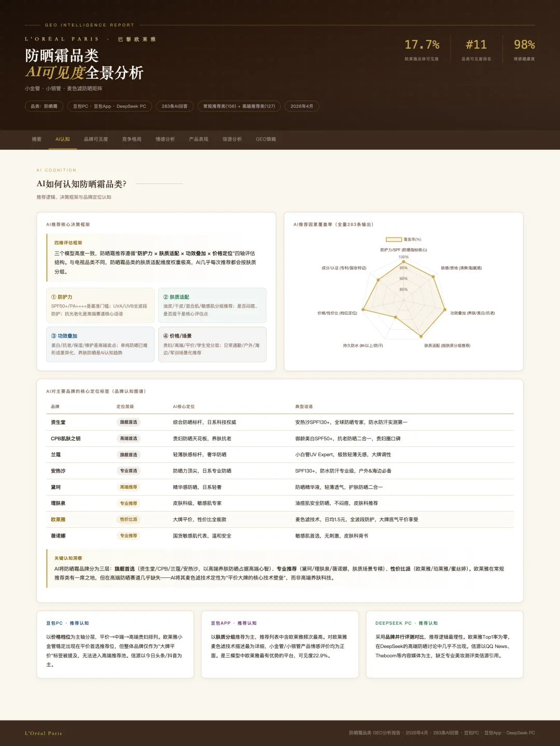Click the 豆包PC · 推荐认知 card title

pyautogui.click(x=67, y=623)
